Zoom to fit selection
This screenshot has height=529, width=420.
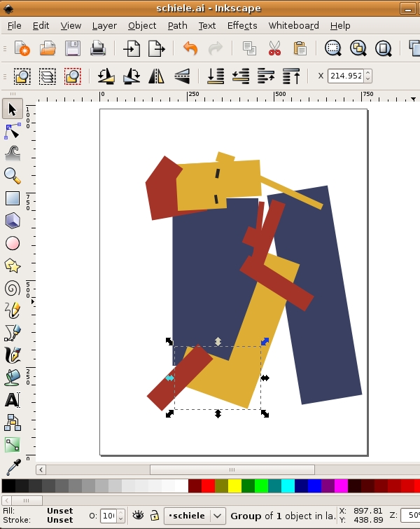click(333, 48)
